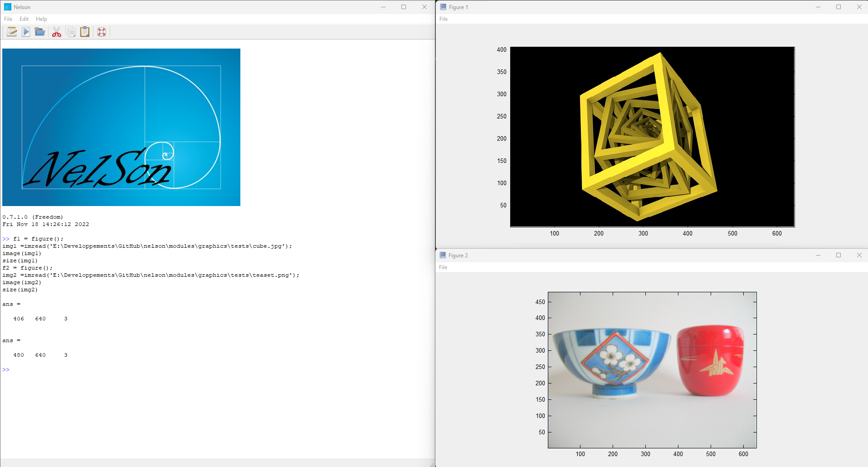Image resolution: width=868 pixels, height=467 pixels.
Task: Click the date 'Fri Nov 18 14:26:12 2022'
Action: tap(46, 224)
